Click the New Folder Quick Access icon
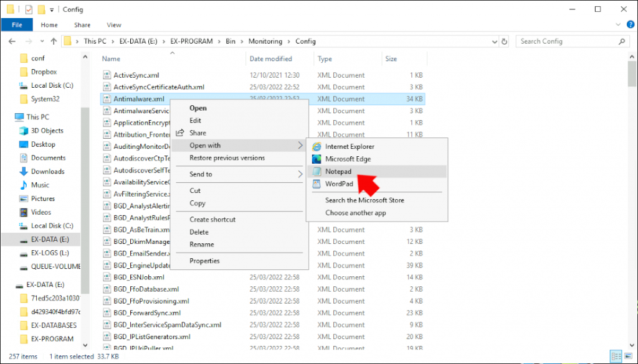Image resolution: width=638 pixels, height=364 pixels. pyautogui.click(x=40, y=9)
